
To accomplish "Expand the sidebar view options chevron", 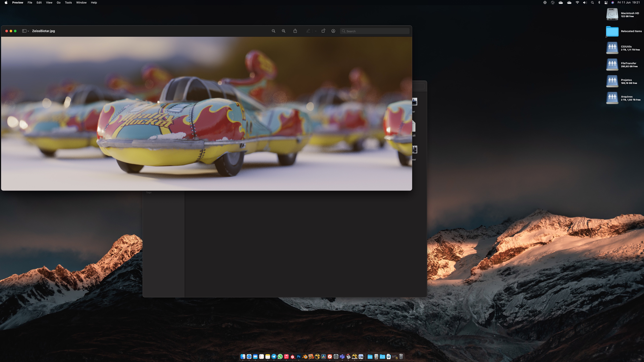I will pyautogui.click(x=28, y=31).
